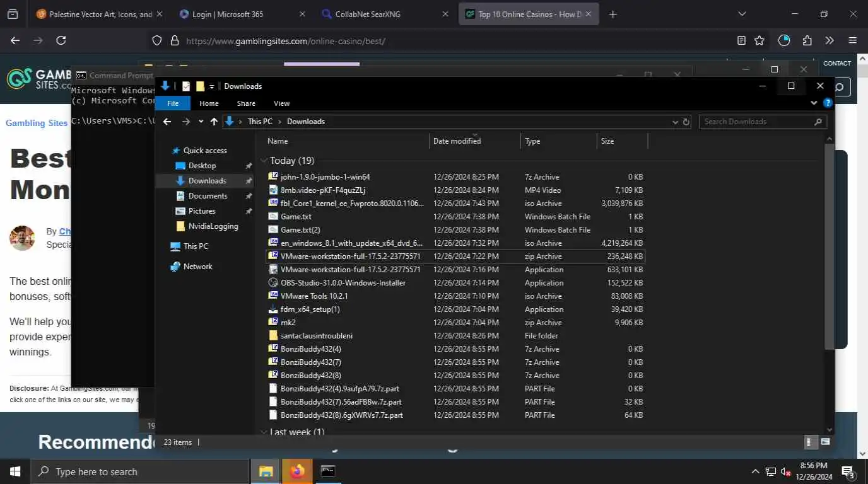Click the Gambling Sites breadcrumb link
868x484 pixels.
click(37, 123)
